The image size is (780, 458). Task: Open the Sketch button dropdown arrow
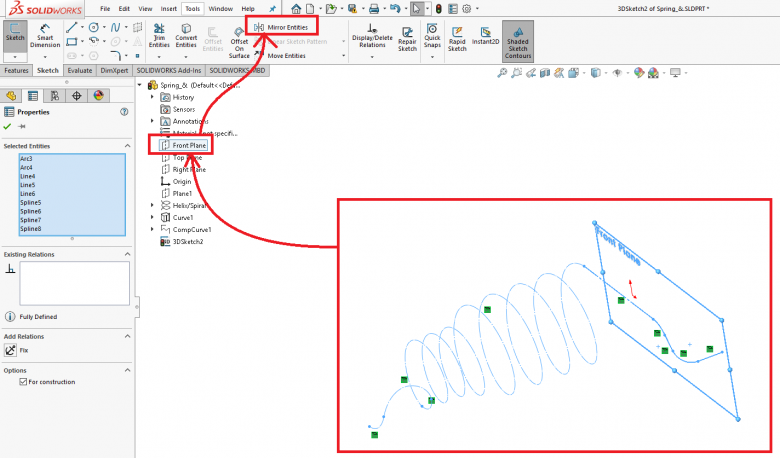[x=15, y=57]
